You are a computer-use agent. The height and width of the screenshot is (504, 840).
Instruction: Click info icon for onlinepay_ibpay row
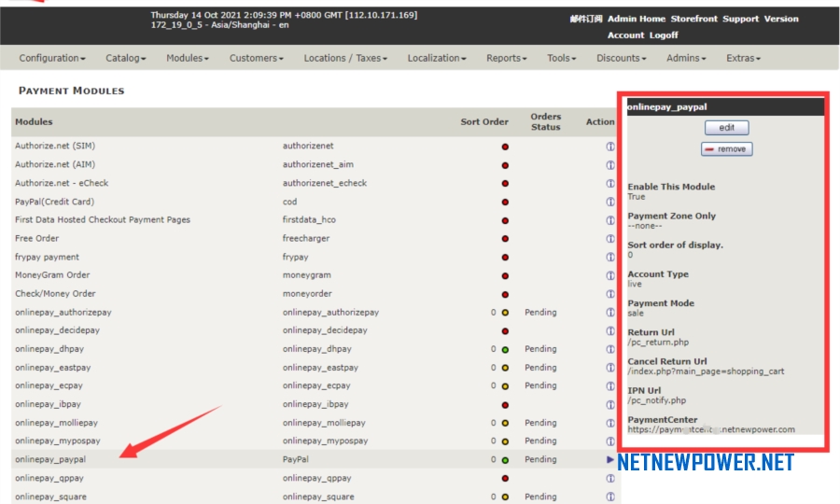point(610,404)
